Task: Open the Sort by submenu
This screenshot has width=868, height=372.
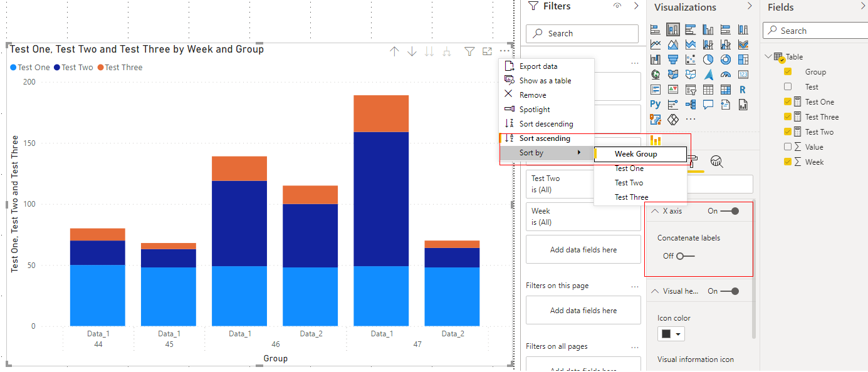Action: pyautogui.click(x=546, y=153)
